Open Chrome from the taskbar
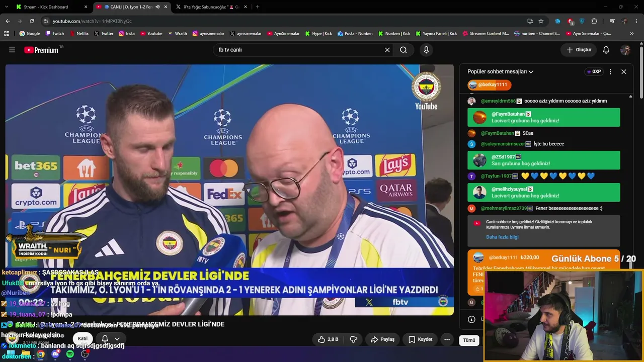 (x=41, y=354)
